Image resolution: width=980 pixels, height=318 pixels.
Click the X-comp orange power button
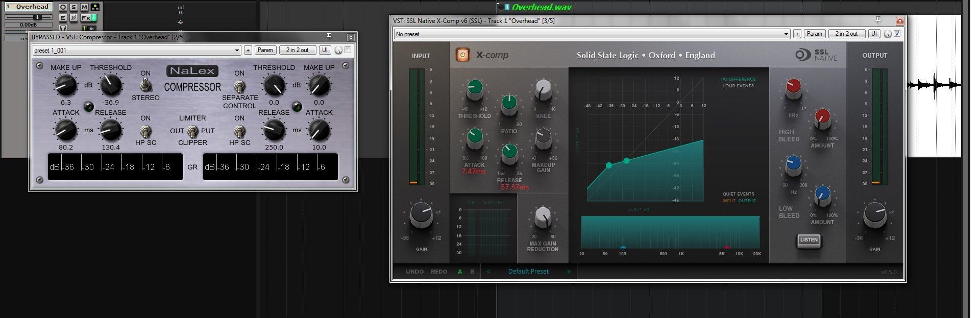[x=462, y=55]
